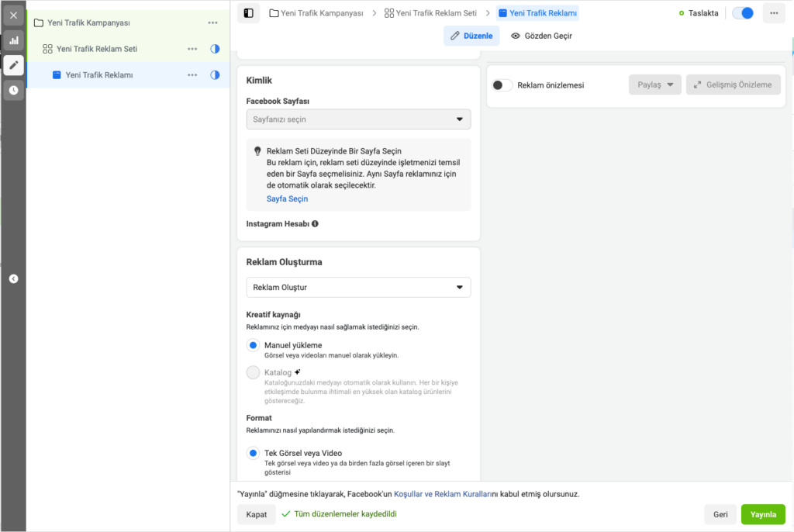Choose the Tek Görsel veya Video format
Screen dimensions: 794x532
tap(253, 453)
